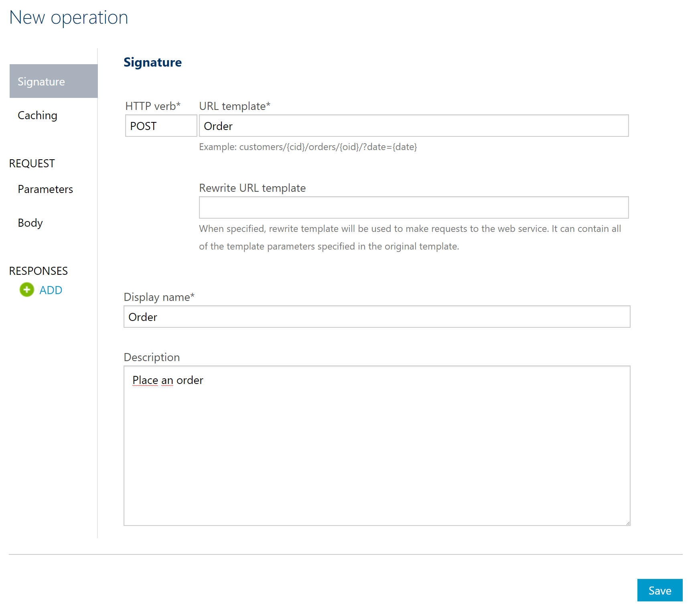Click the Save button
Screen dimensions: 700x607
click(659, 590)
